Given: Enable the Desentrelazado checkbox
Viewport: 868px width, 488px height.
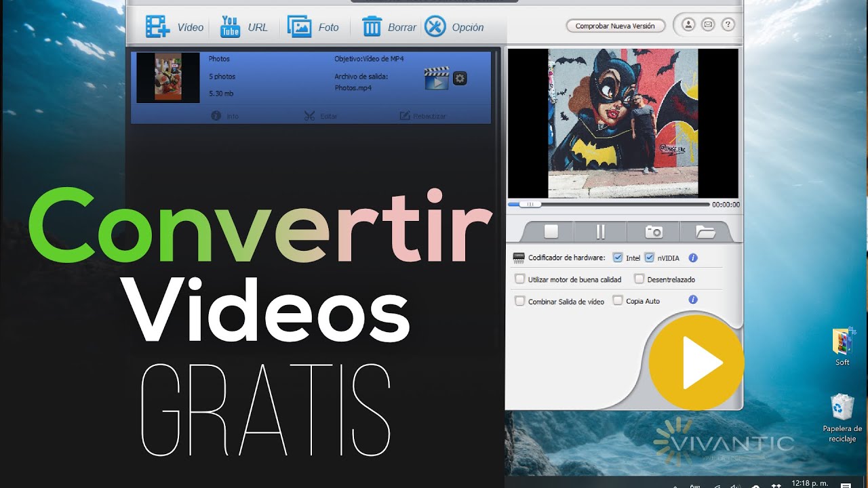Looking at the screenshot, I should (639, 279).
